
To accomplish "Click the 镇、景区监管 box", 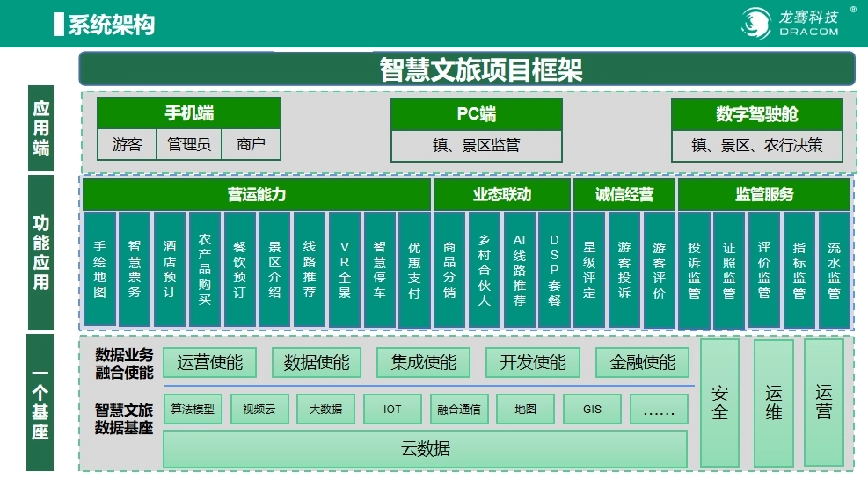I will click(x=476, y=145).
